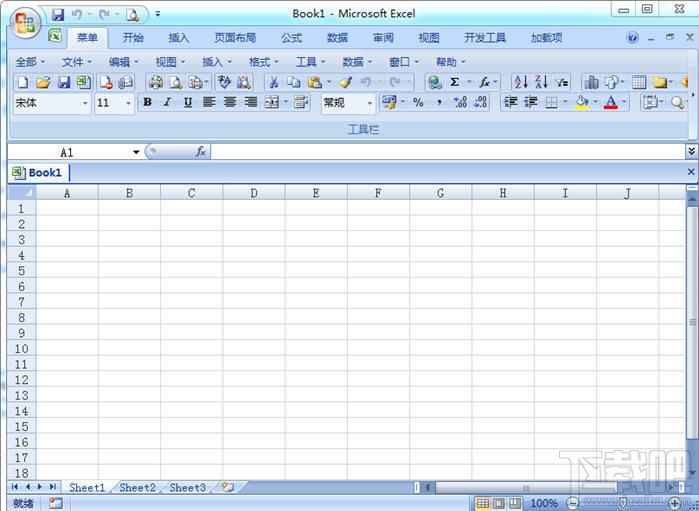The height and width of the screenshot is (511, 699).
Task: Click the zoom slider in status bar
Action: [624, 503]
